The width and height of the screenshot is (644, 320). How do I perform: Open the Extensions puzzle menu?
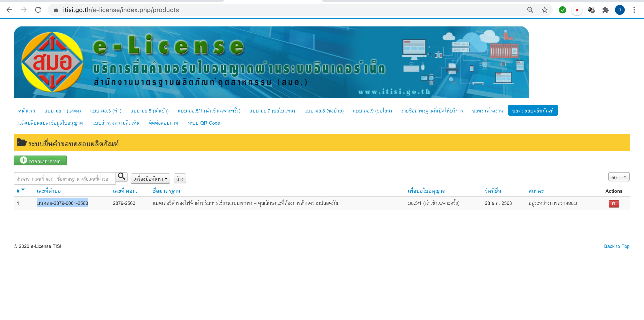pyautogui.click(x=605, y=10)
